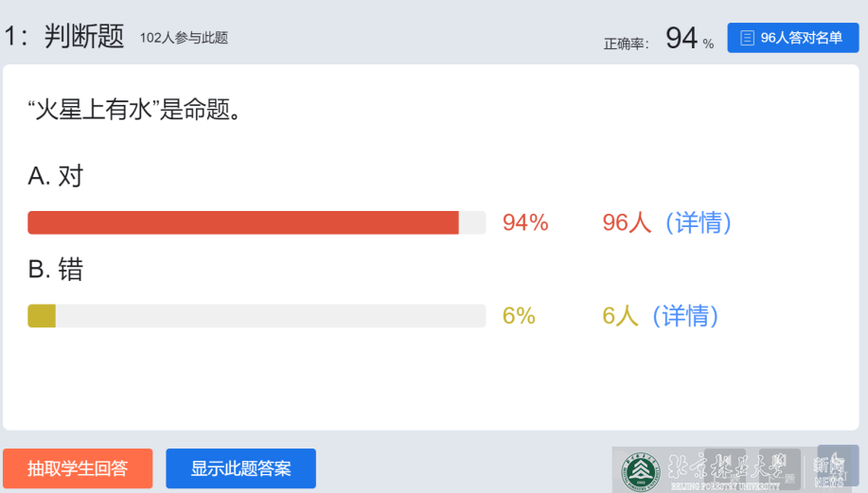Click the 正确率 94% accuracy figure
This screenshot has height=493, width=868.
tap(682, 39)
